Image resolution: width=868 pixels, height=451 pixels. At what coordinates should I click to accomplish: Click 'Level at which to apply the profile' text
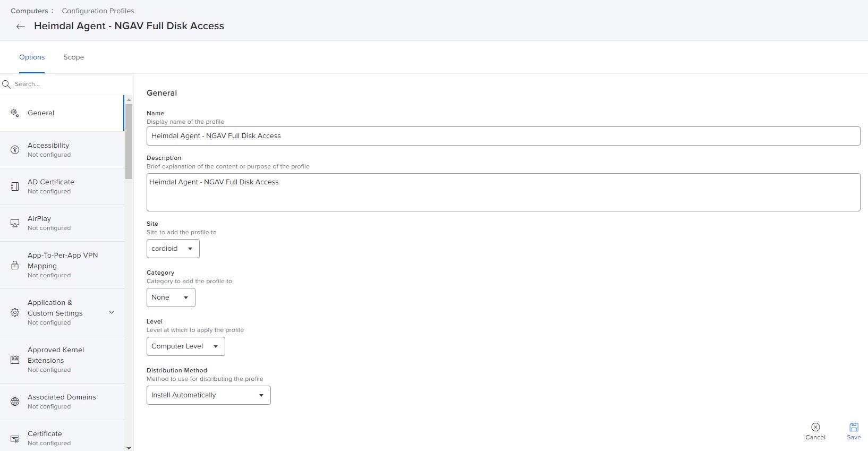tap(195, 330)
